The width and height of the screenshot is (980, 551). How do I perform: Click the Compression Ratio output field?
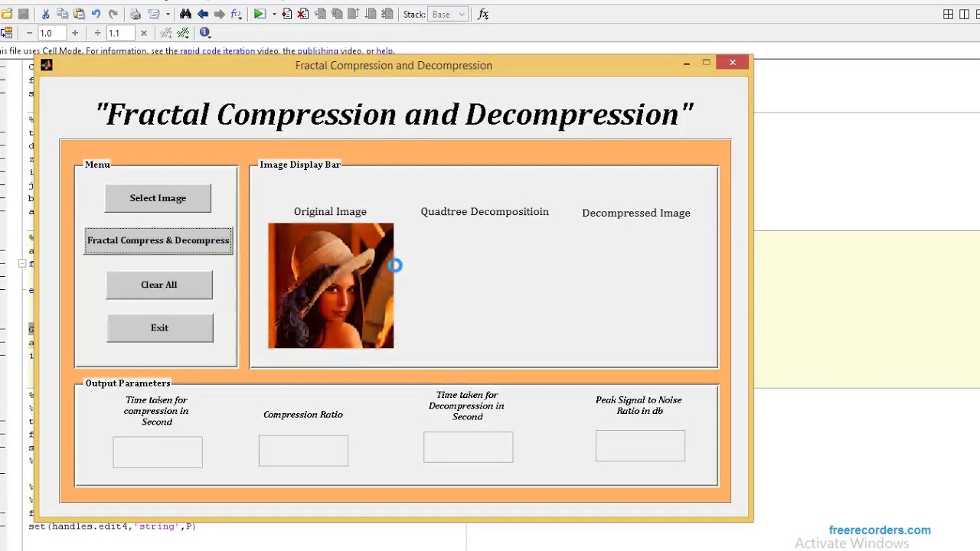[303, 451]
